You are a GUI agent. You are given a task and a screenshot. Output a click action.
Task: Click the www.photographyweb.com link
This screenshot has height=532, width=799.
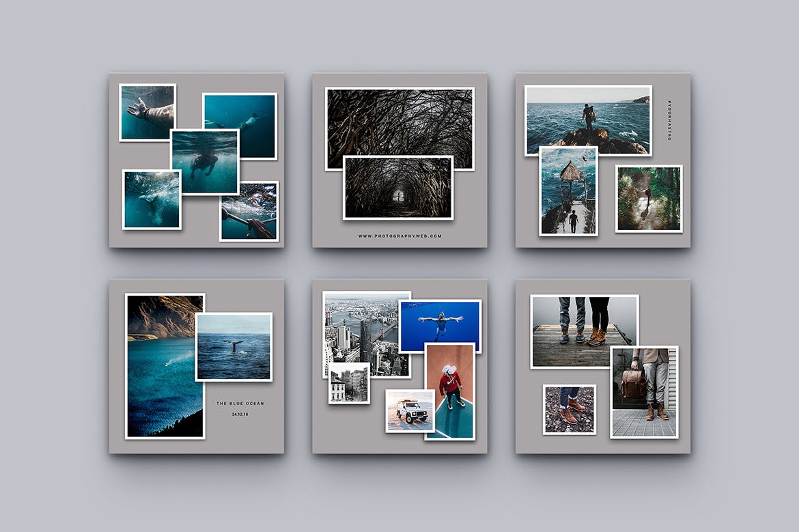399,236
